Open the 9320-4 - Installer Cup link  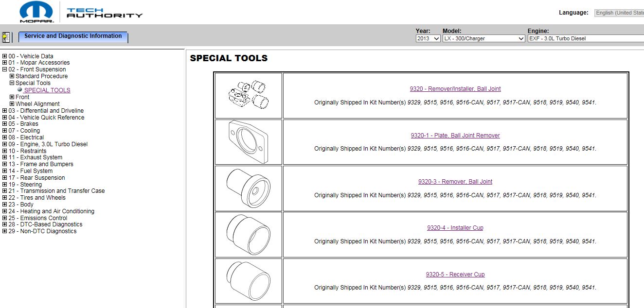pyautogui.click(x=455, y=228)
